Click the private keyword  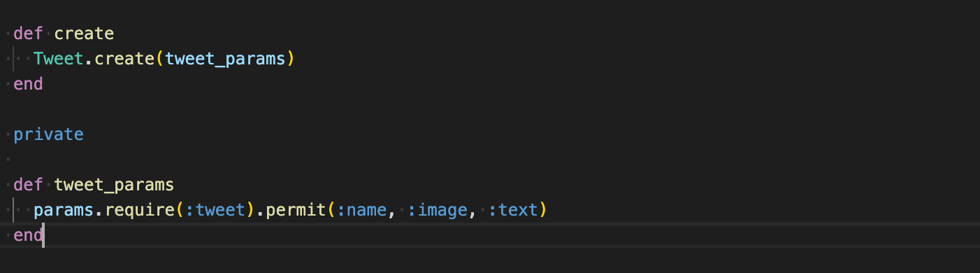[x=48, y=134]
